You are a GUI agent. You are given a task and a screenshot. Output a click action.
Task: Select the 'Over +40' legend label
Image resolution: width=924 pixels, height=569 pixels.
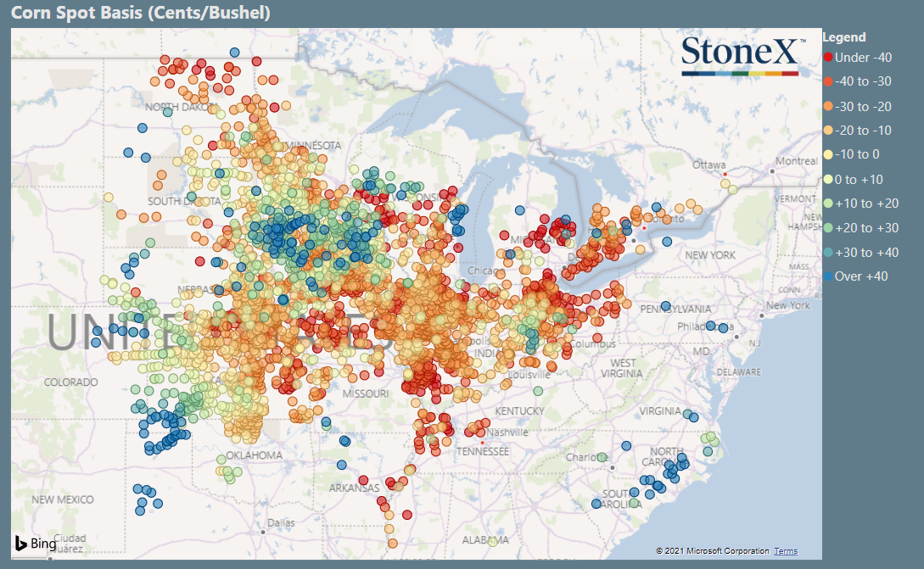click(861, 276)
